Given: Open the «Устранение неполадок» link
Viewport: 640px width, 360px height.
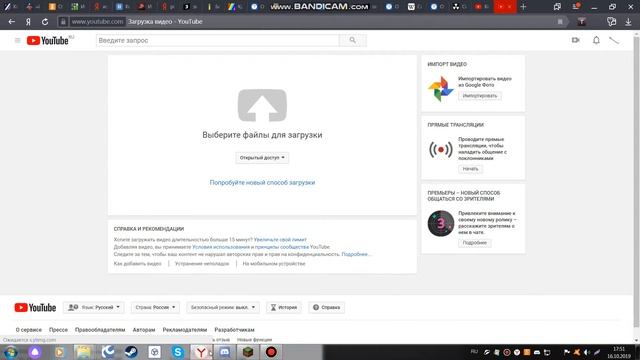Looking at the screenshot, I should (x=202, y=264).
